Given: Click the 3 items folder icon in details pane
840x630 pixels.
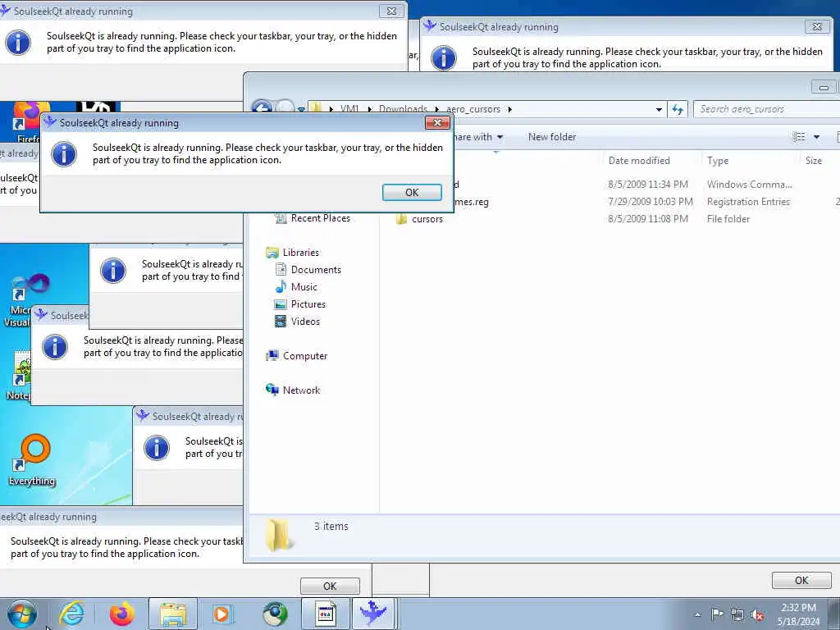Looking at the screenshot, I should [x=279, y=535].
